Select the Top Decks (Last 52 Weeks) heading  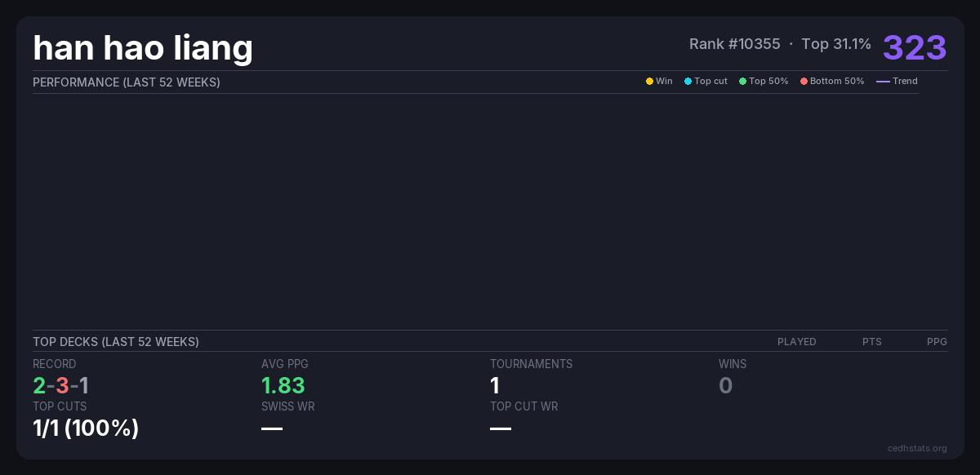pos(116,342)
